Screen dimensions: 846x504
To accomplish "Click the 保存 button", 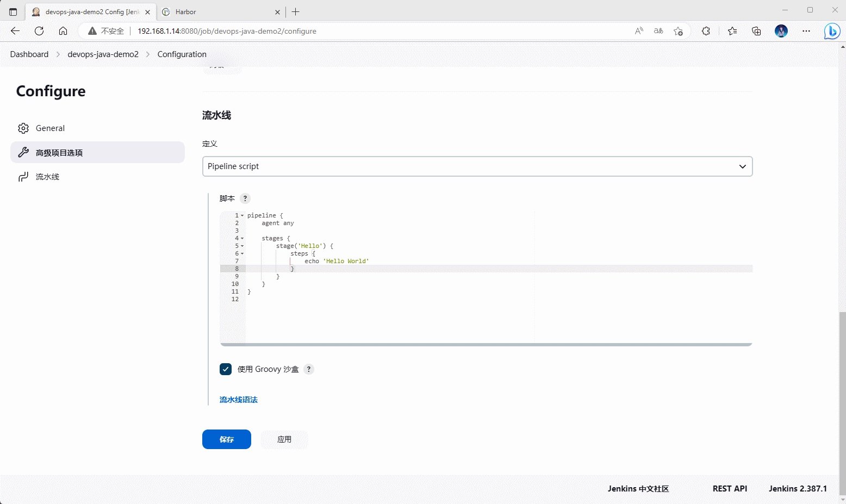I will point(227,439).
